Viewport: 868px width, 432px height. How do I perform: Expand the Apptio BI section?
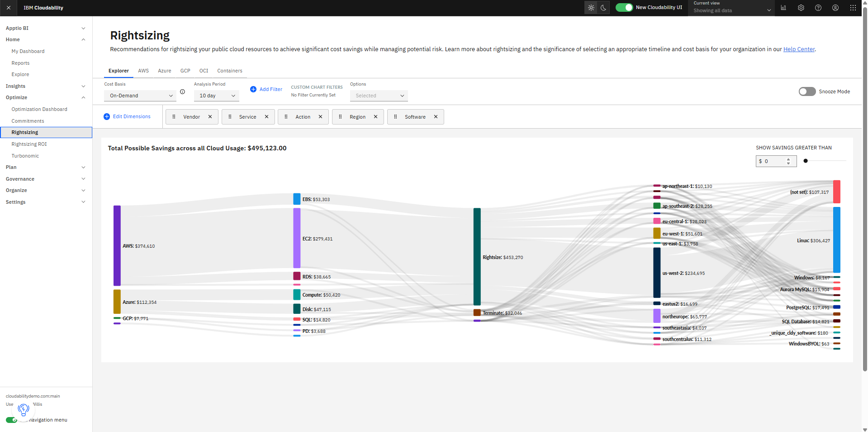[x=46, y=28]
